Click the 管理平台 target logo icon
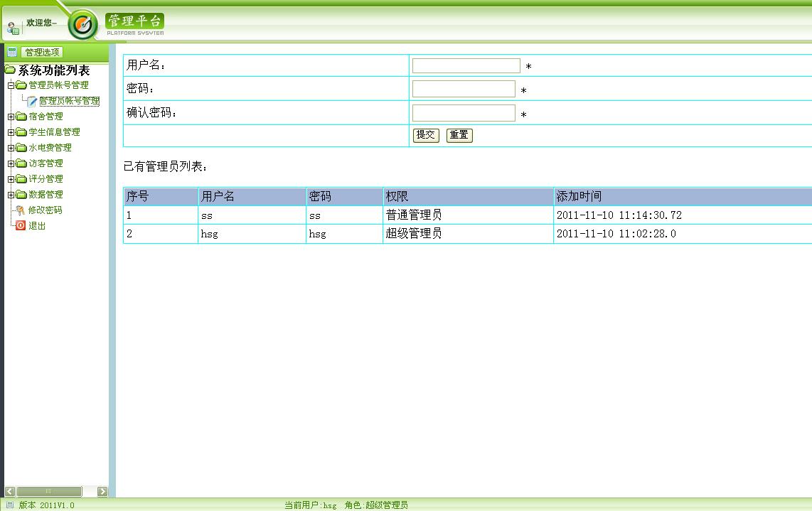 pyautogui.click(x=83, y=23)
